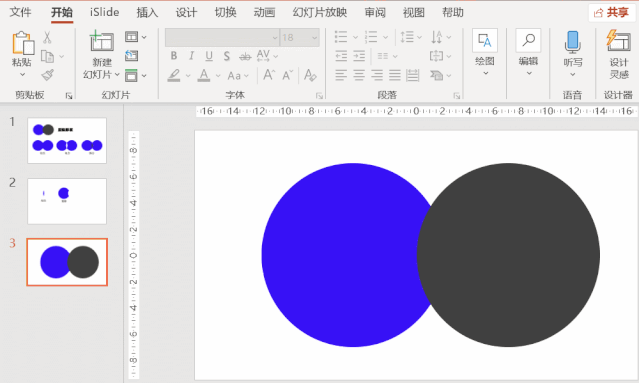The image size is (639, 383).
Task: Toggle Underline formatting
Action: (x=209, y=56)
